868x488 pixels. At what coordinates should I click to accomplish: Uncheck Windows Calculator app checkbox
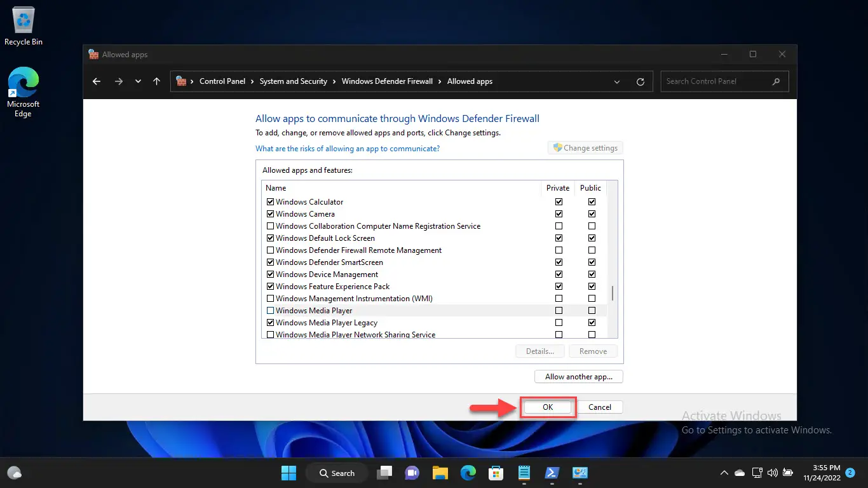coord(270,202)
